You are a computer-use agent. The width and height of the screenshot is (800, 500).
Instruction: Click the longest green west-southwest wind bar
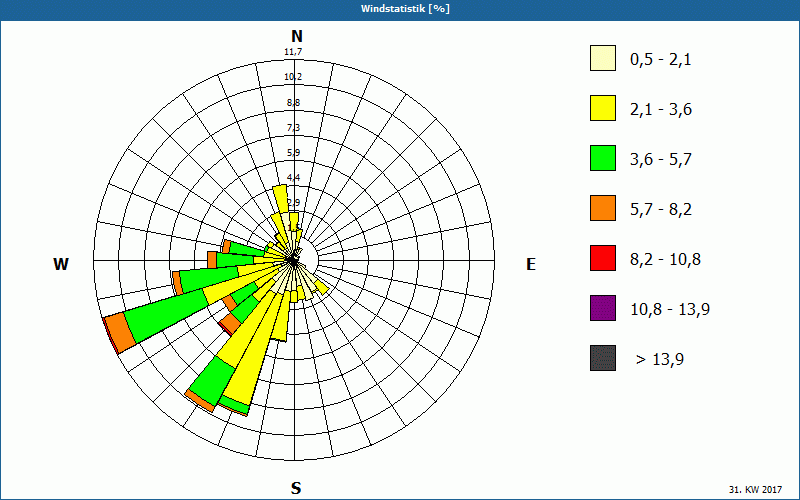click(167, 317)
